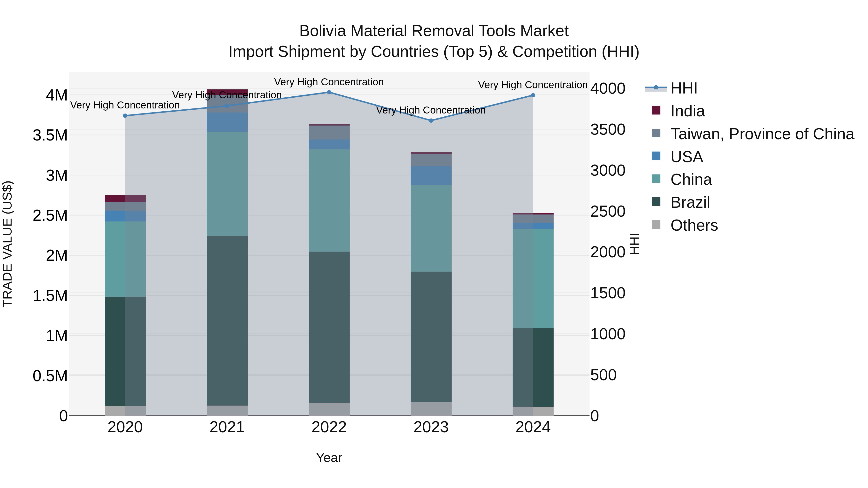This screenshot has width=868, height=488.
Task: Click the Brazil segment of the 2024 bar
Action: 533,368
